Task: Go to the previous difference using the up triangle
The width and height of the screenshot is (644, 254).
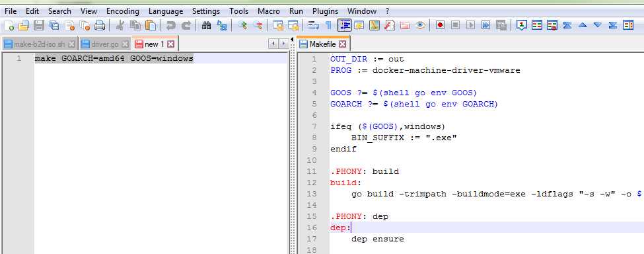Action: 583,26
